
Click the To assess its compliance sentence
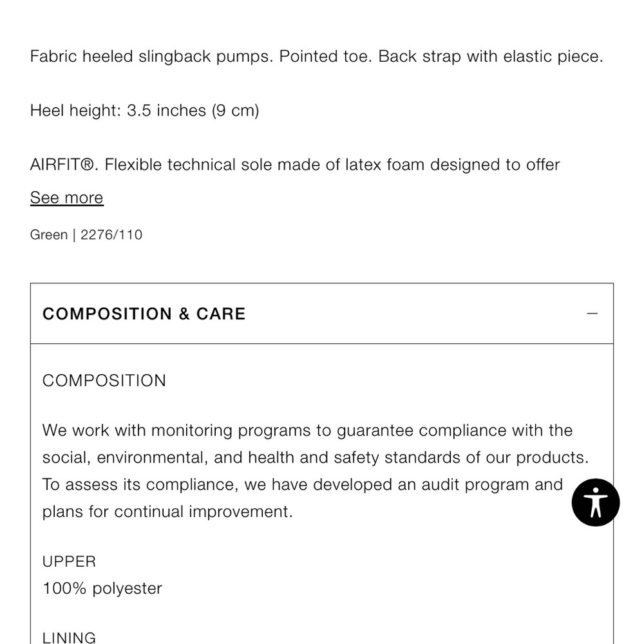click(303, 485)
